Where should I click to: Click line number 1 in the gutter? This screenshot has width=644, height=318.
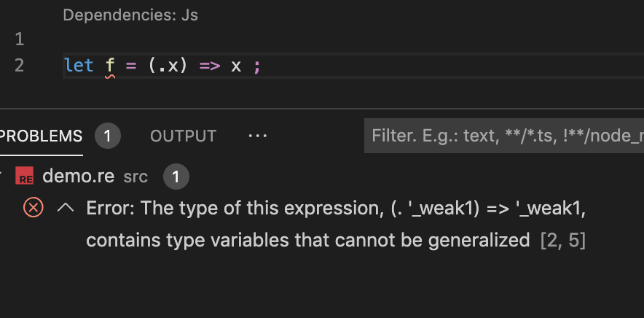tap(19, 38)
